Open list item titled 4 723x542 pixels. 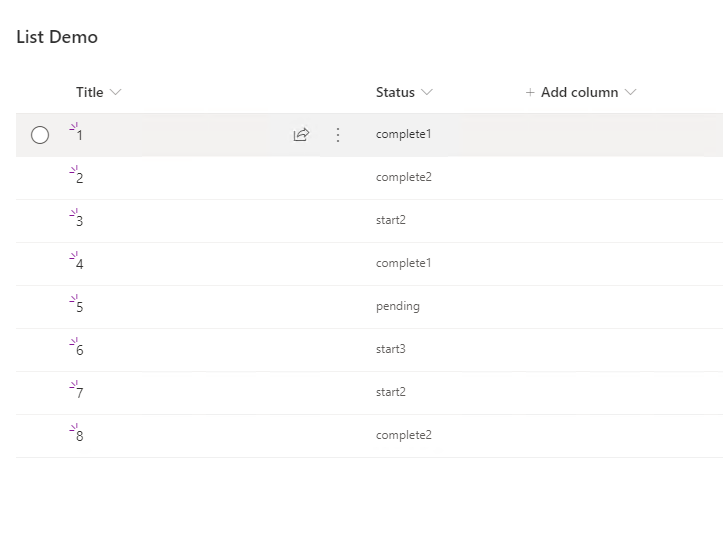coord(80,264)
